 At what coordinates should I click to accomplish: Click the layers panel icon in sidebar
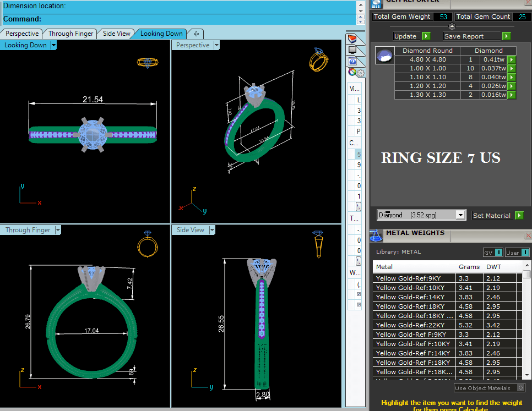[352, 39]
